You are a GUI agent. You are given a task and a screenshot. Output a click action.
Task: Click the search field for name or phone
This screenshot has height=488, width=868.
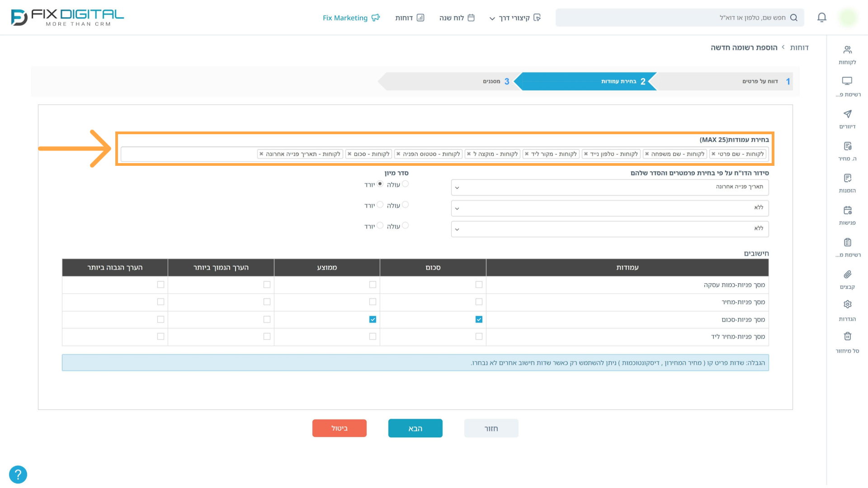coord(680,18)
